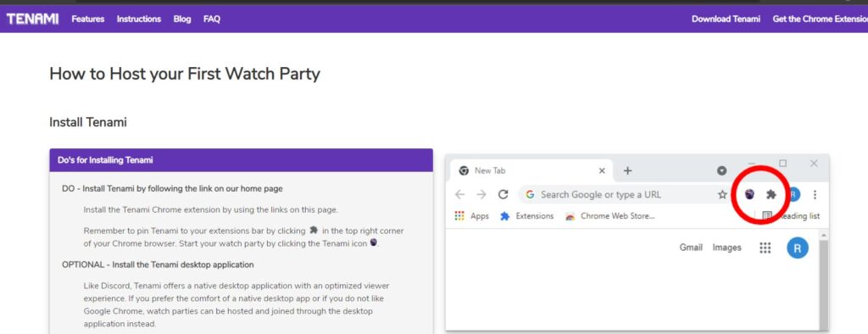Image resolution: width=868 pixels, height=334 pixels.
Task: Click the TENAMI logo
Action: (x=32, y=19)
